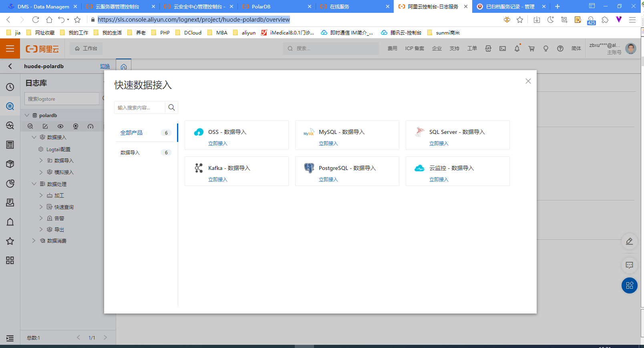Expand the 快速查询 tree node
Viewport: 644px width, 348px height.
pyautogui.click(x=41, y=207)
